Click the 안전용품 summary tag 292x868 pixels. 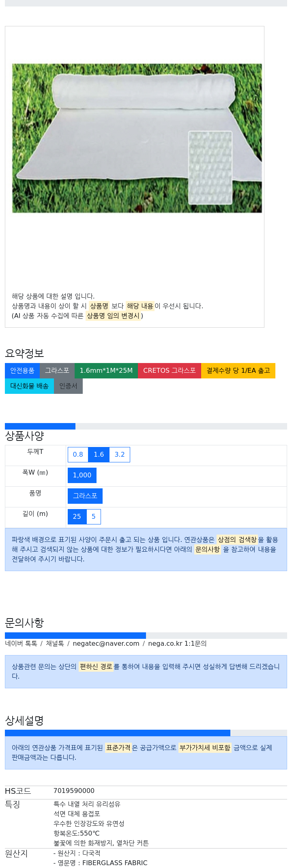click(x=22, y=371)
